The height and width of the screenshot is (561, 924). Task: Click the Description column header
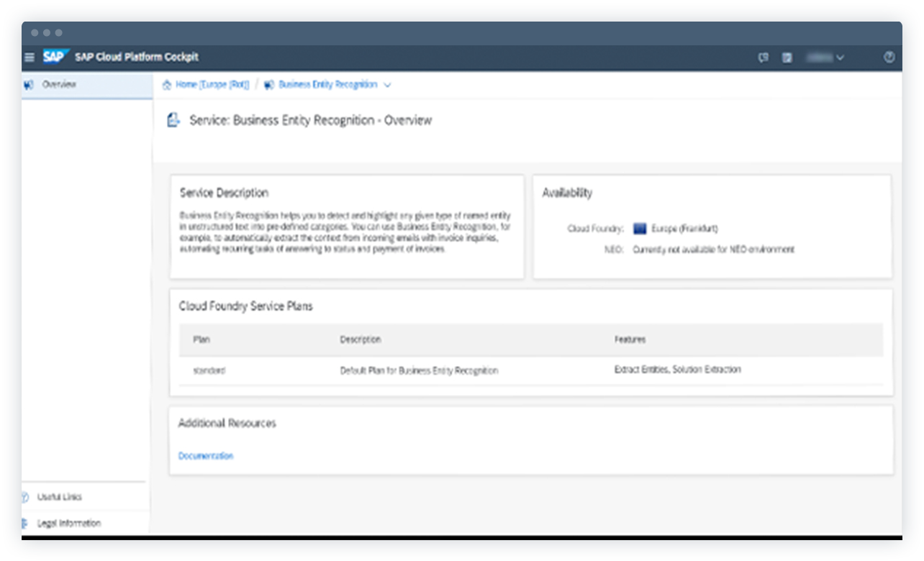tap(361, 339)
